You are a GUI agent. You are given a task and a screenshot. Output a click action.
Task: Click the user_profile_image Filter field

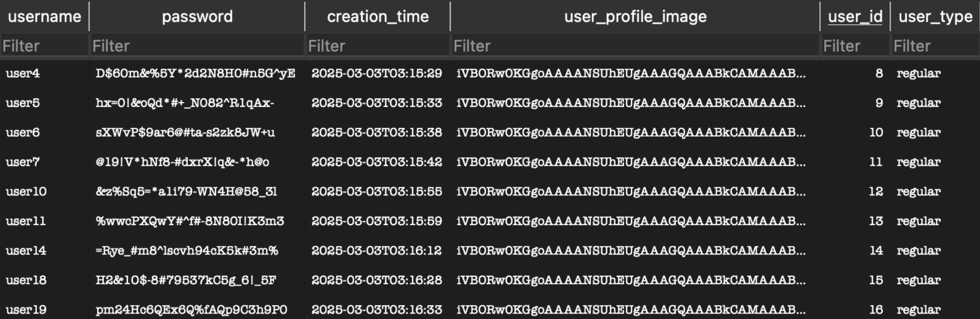pyautogui.click(x=635, y=46)
